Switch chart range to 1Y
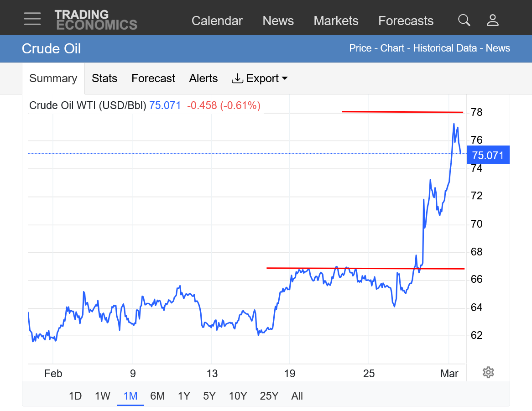 click(x=184, y=395)
